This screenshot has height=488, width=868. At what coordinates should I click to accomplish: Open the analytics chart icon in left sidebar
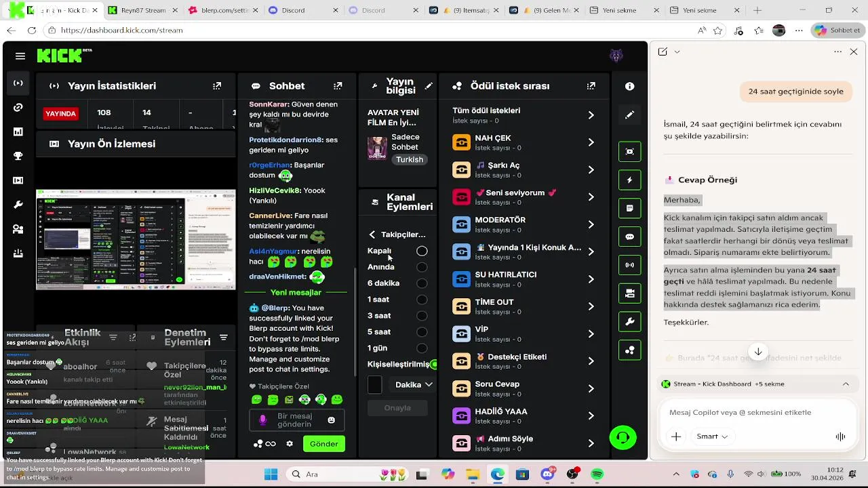18,132
